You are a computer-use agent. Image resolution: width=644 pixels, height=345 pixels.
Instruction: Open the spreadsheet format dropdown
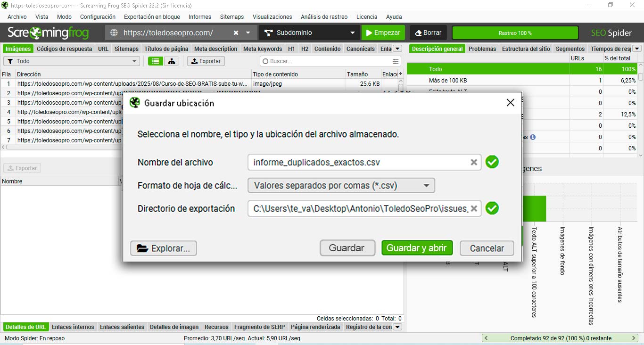tap(341, 185)
